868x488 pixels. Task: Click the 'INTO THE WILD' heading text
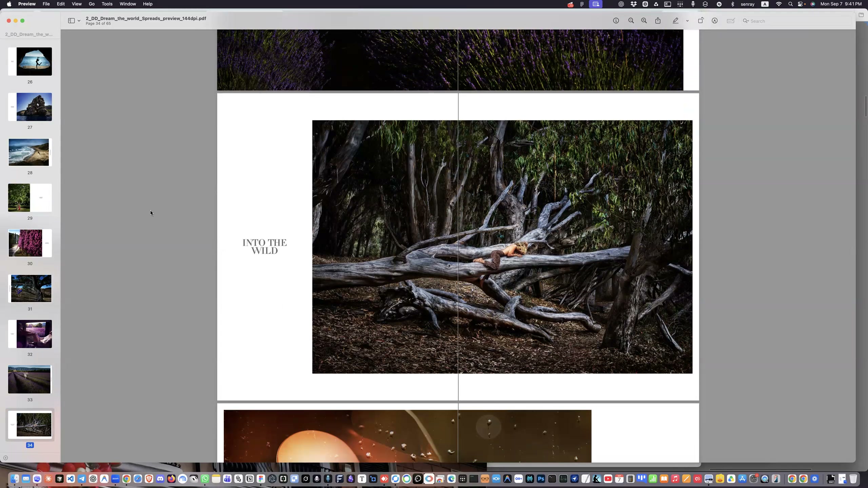click(264, 247)
